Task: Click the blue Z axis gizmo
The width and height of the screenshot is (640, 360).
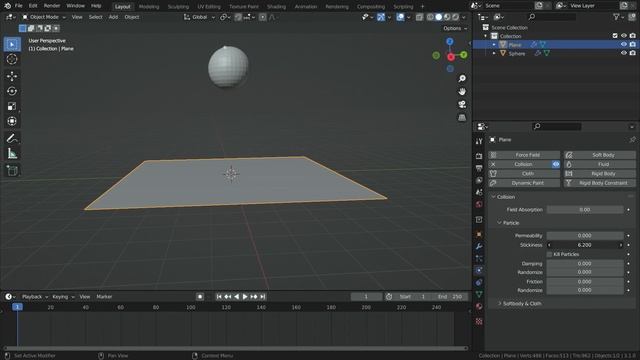Action: [x=449, y=42]
